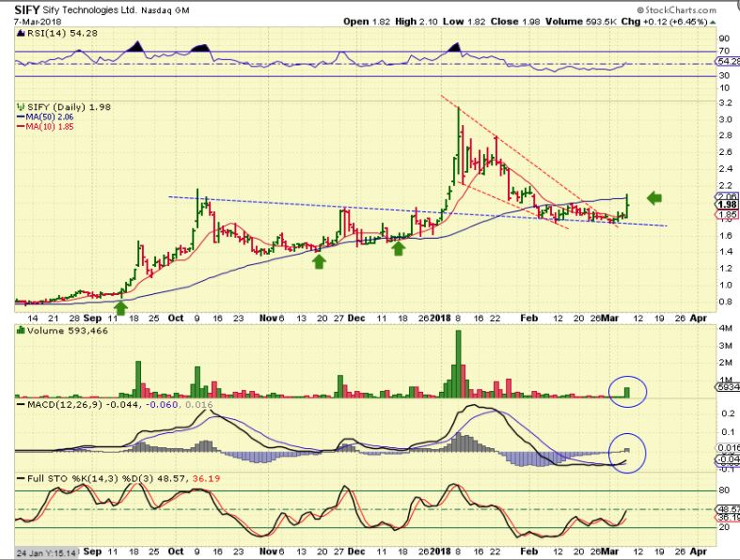Image resolution: width=740 pixels, height=560 pixels.
Task: Click the 80 level label on stochastic axis
Action: click(x=724, y=490)
